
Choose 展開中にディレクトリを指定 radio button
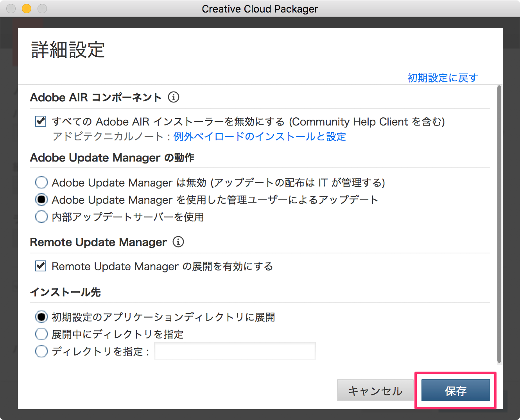[41, 334]
